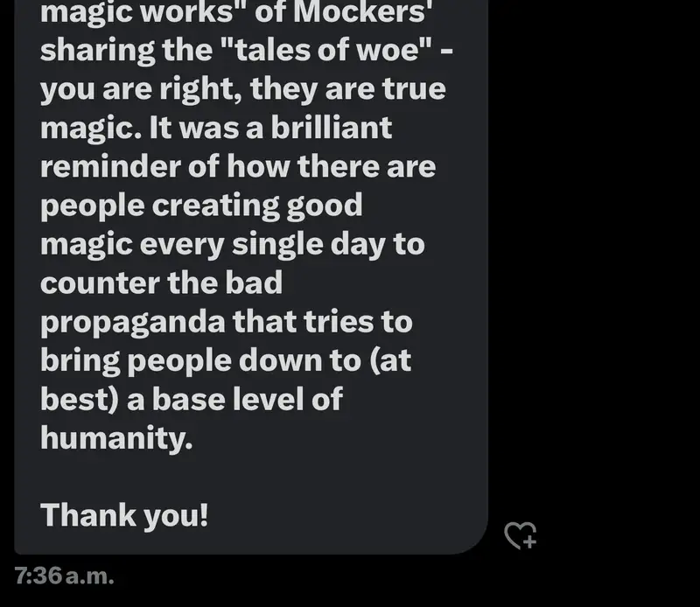The width and height of the screenshot is (700, 607).
Task: Click the phrase "magic every single day"
Action: pos(213,247)
